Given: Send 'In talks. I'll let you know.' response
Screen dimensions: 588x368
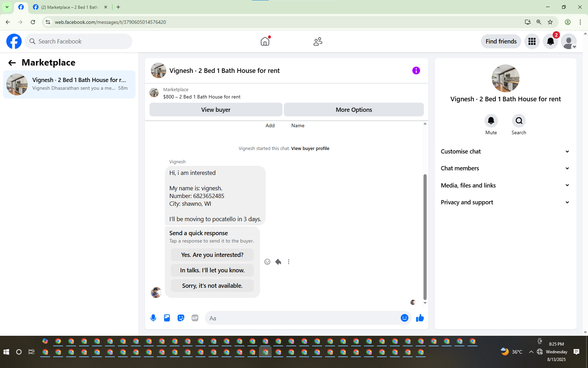Looking at the screenshot, I should tap(212, 270).
